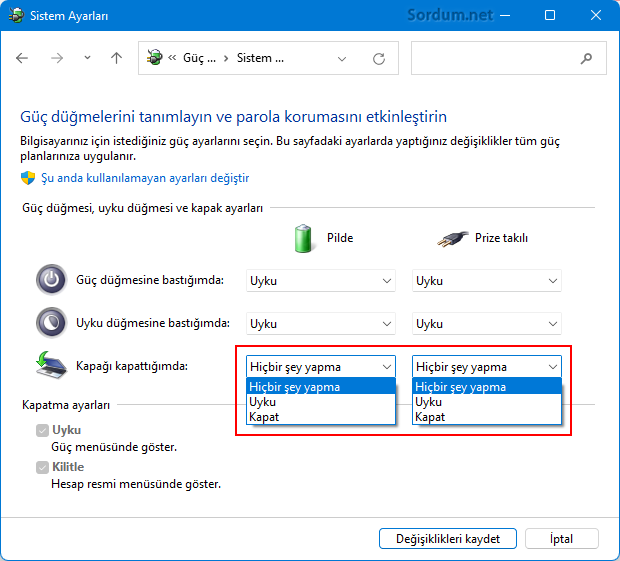Open power button dropdown under Pilde
Image resolution: width=620 pixels, height=561 pixels.
tap(321, 281)
